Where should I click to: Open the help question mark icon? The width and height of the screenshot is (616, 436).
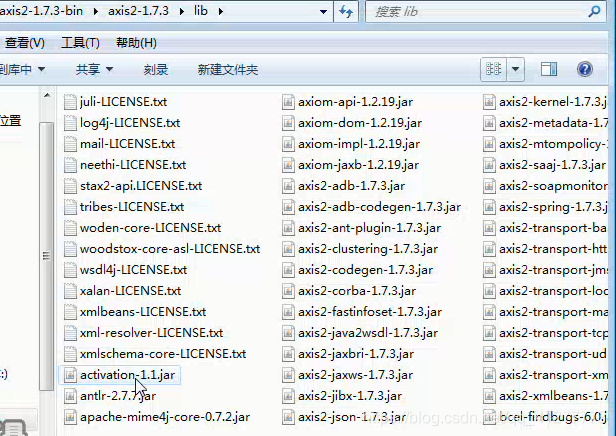pos(585,70)
